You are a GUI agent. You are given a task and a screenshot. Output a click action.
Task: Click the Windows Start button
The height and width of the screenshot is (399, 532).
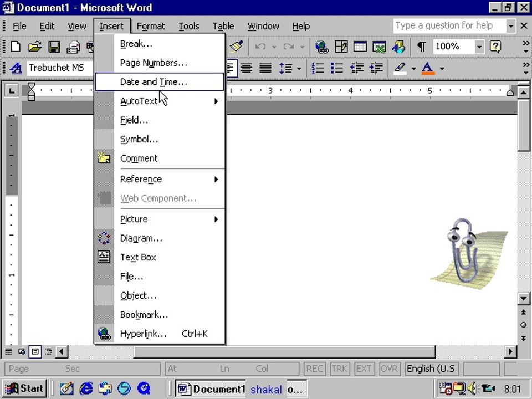coord(24,388)
